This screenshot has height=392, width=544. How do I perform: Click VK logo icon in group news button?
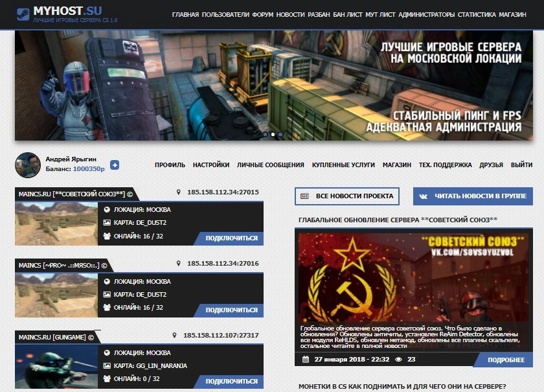(424, 196)
